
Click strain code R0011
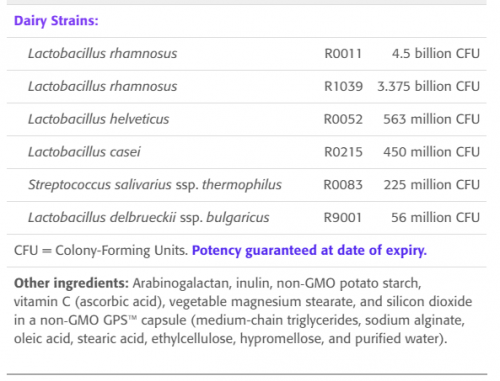coord(343,54)
